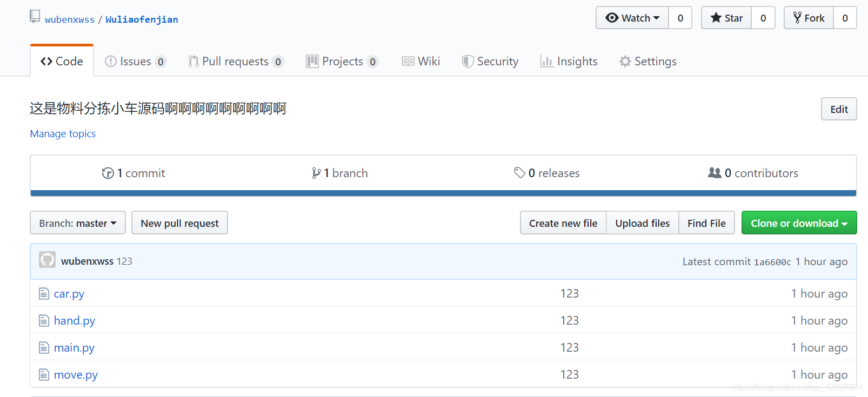The width and height of the screenshot is (868, 397).
Task: Open the hand.py file
Action: click(75, 321)
